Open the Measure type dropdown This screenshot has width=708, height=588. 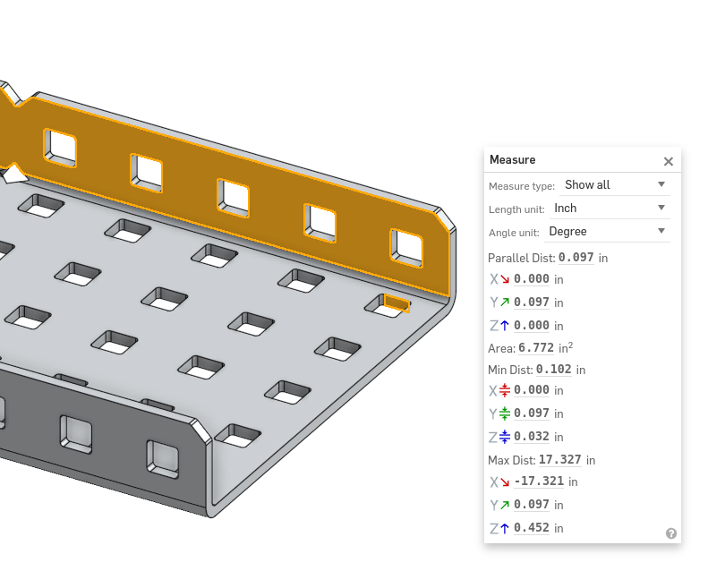tap(615, 184)
